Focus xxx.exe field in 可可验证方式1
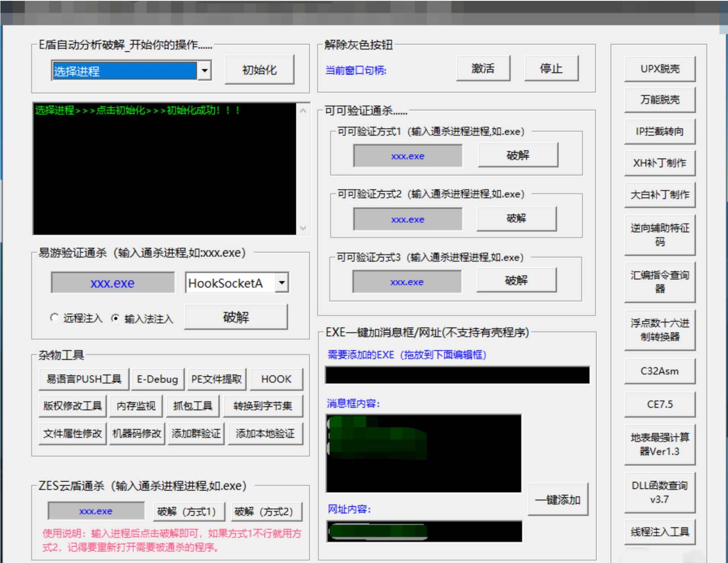Screen dimensions: 728x563 tap(407, 156)
